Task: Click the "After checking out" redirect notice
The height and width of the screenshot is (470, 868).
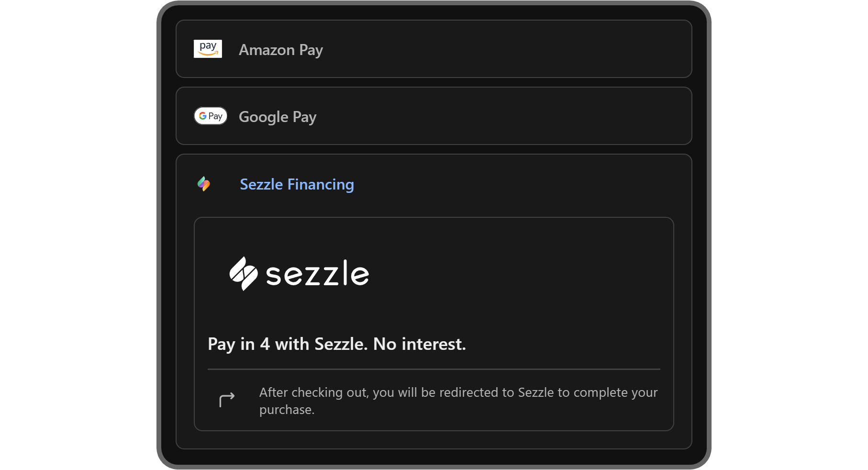Action: click(458, 392)
